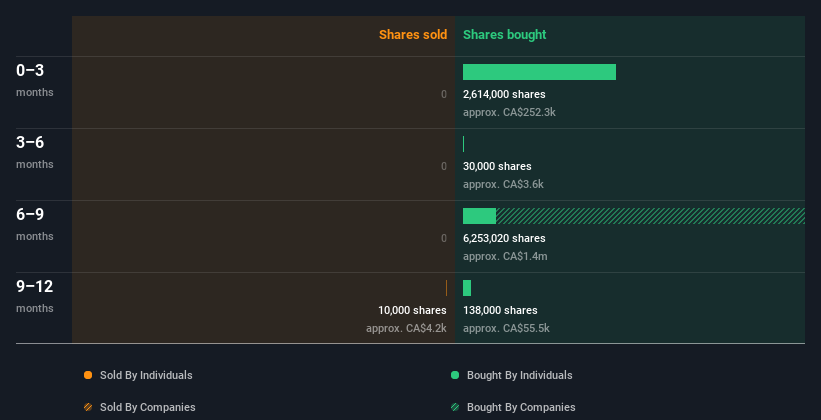Click the zero sold value in 6–9 row
Screen dimensions: 821x420
pos(444,238)
